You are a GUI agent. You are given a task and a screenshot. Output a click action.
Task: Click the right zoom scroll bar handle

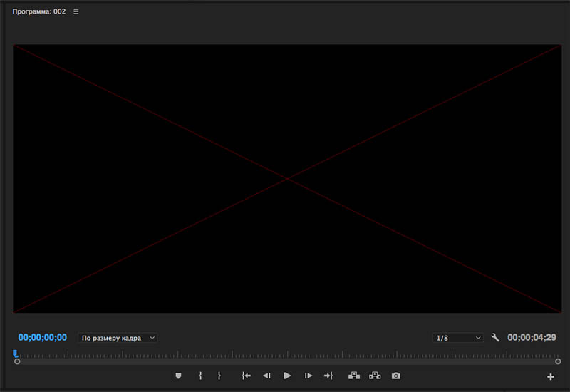click(x=558, y=361)
